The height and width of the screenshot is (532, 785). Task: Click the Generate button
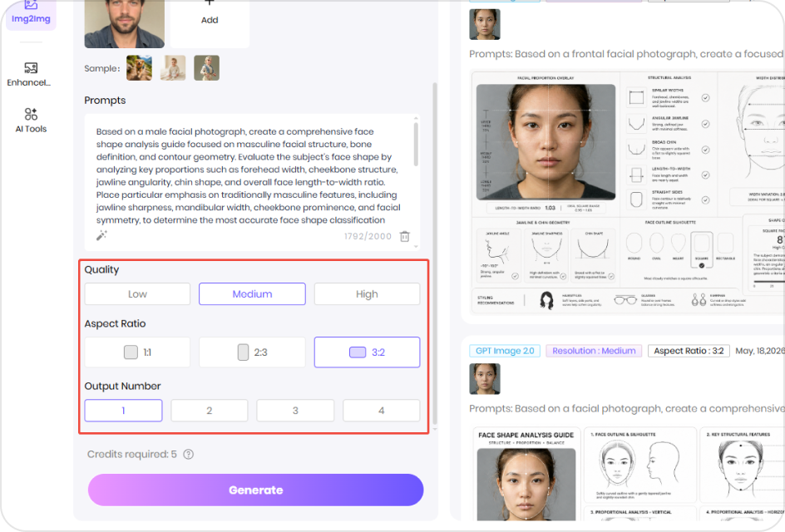point(256,490)
